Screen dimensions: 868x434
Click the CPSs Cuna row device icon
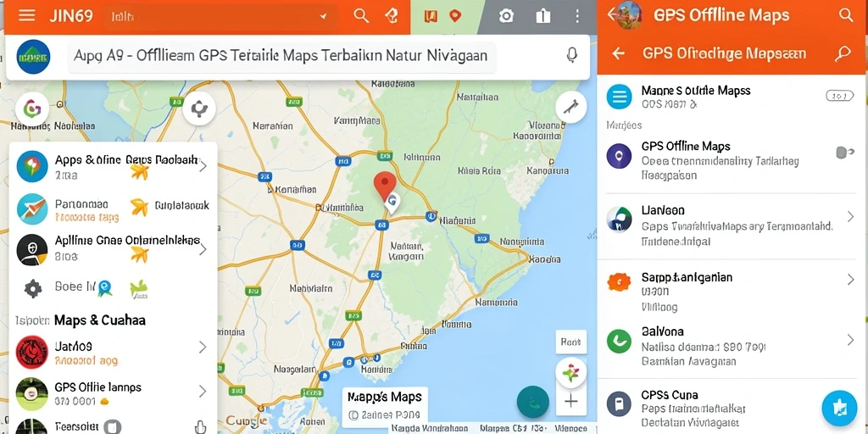[x=619, y=403]
